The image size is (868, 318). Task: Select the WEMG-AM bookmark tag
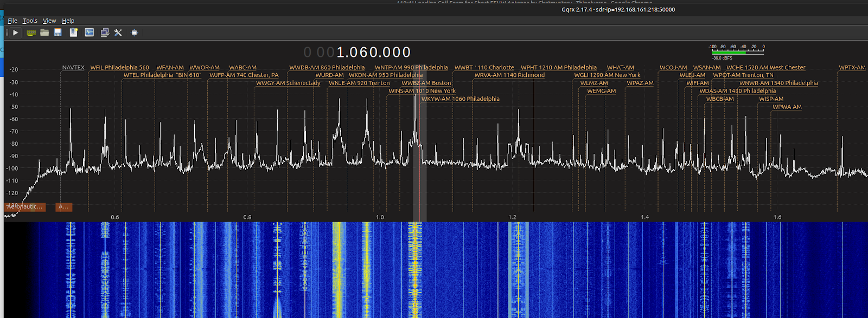[x=601, y=91]
